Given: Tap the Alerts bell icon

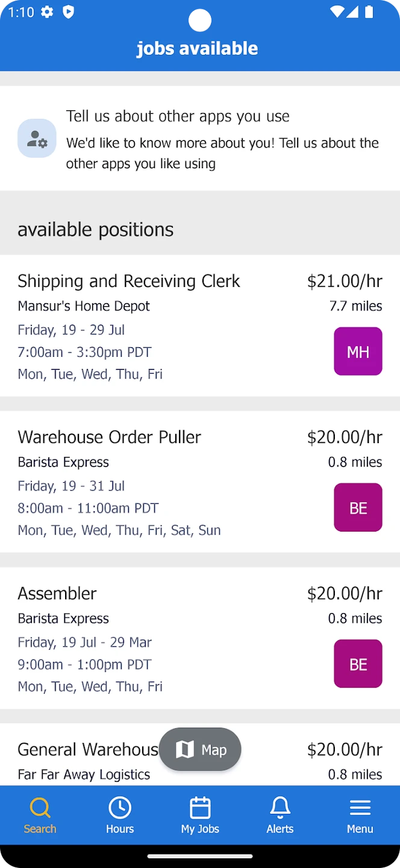Looking at the screenshot, I should [x=280, y=808].
